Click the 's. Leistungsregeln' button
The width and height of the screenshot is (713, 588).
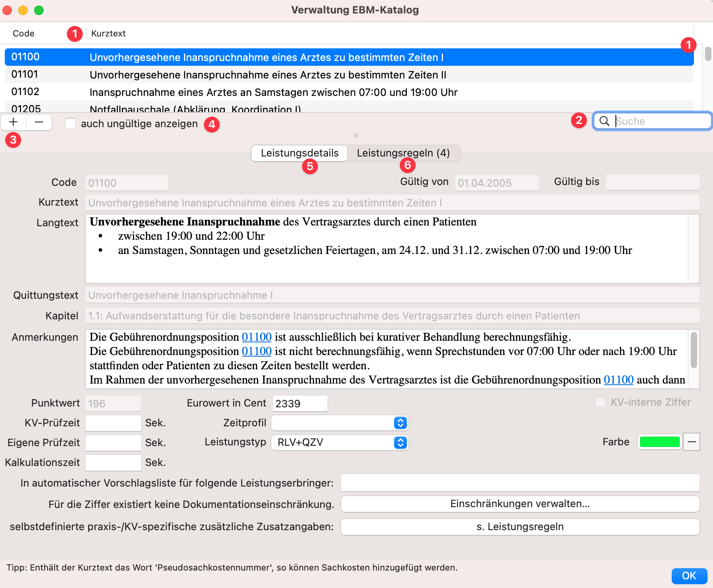click(520, 527)
